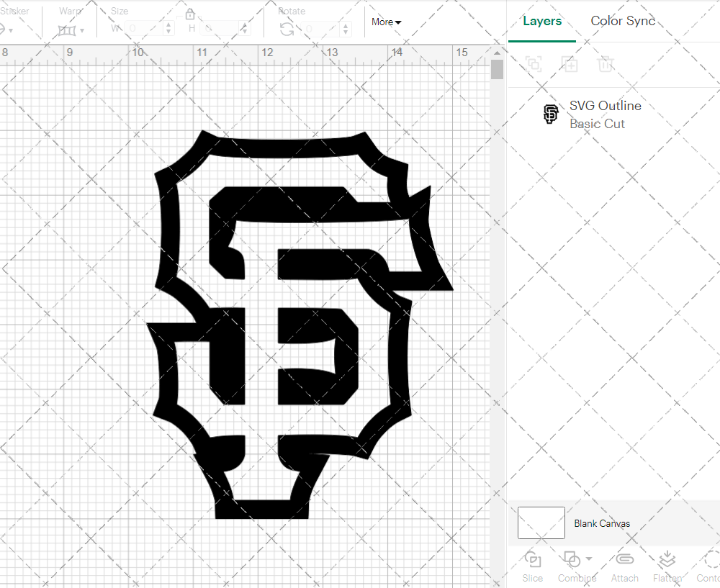Select the SVG Outline layer name
The width and height of the screenshot is (720, 588).
[606, 106]
